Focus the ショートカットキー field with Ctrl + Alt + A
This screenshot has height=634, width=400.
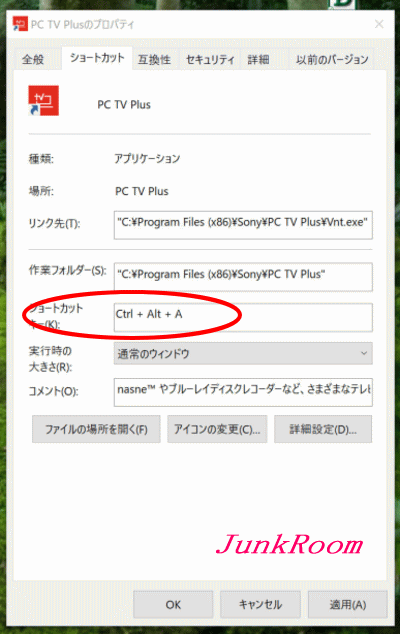[x=243, y=318]
